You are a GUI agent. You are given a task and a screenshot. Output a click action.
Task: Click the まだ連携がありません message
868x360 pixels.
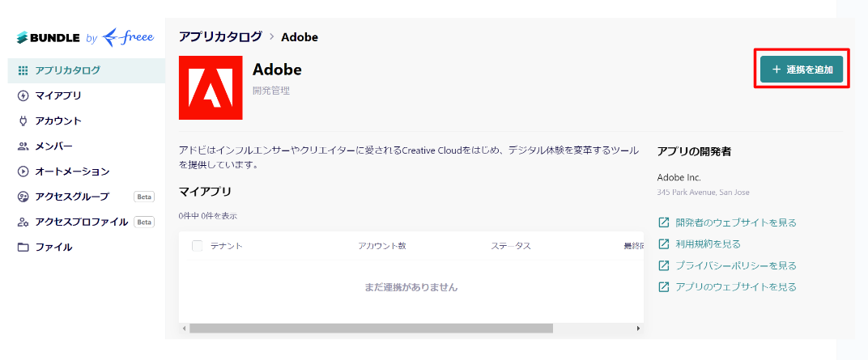point(411,287)
